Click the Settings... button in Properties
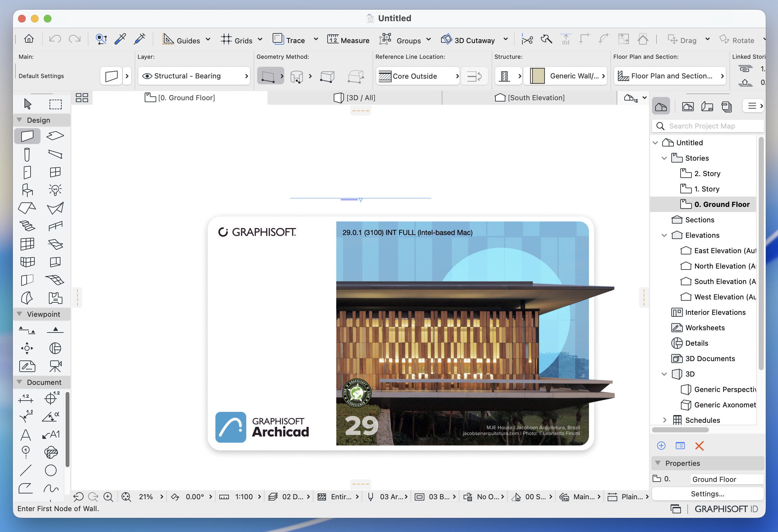The height and width of the screenshot is (532, 778). pyautogui.click(x=707, y=494)
